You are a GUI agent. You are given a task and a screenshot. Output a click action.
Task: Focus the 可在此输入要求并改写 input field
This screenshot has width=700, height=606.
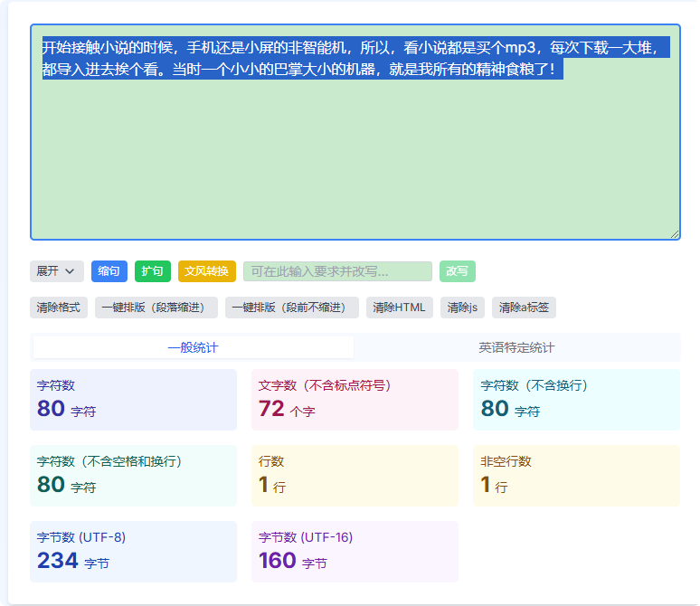[x=337, y=271]
